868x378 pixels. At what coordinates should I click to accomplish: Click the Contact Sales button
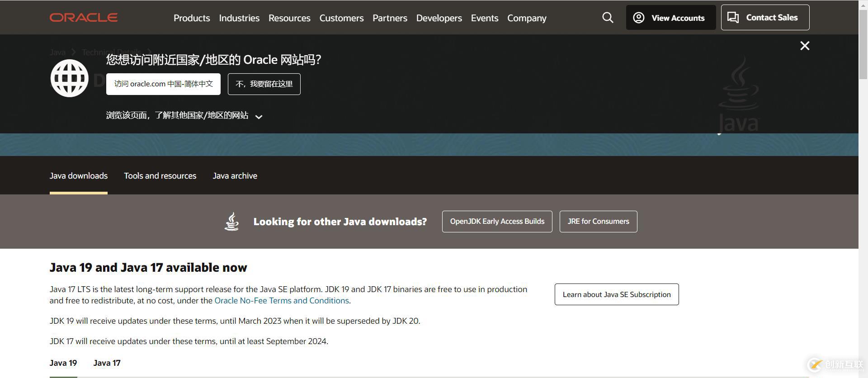click(x=764, y=18)
